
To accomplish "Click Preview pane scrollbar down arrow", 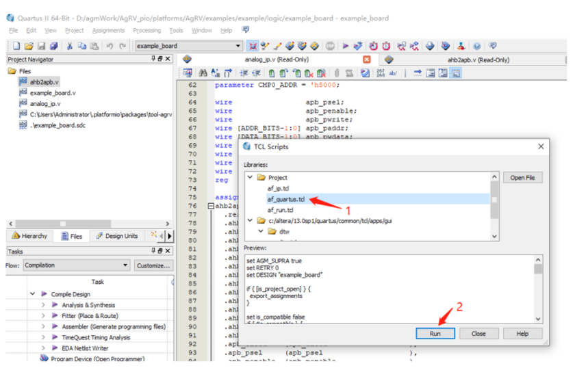I will tap(538, 319).
